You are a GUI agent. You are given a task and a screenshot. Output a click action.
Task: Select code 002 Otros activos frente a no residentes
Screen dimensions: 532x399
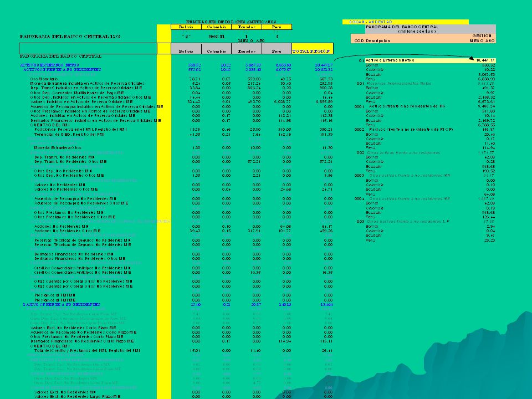coord(398,153)
